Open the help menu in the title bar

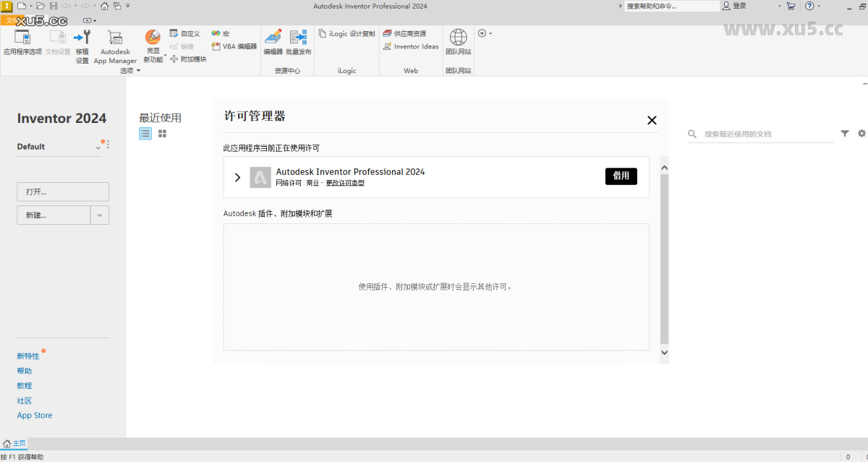click(809, 6)
